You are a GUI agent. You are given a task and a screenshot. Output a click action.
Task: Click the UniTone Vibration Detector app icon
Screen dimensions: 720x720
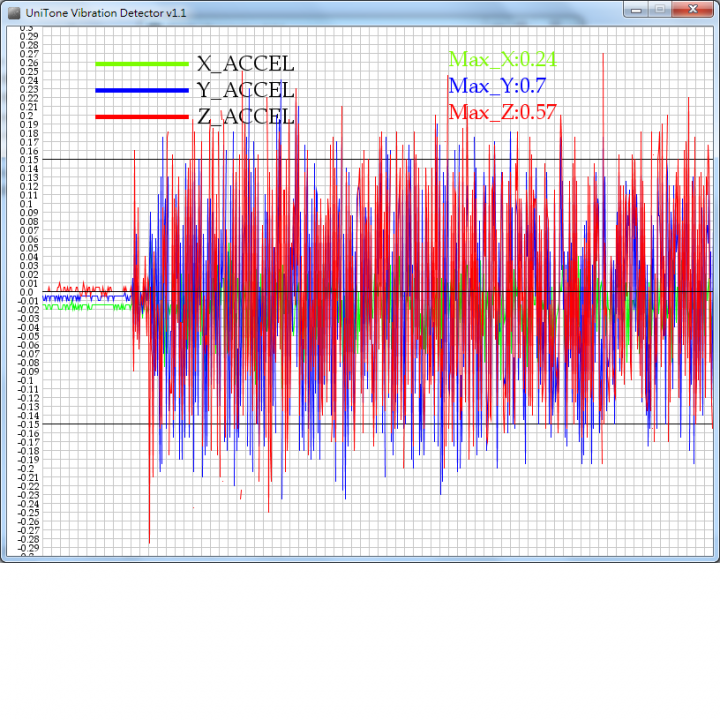point(14,13)
